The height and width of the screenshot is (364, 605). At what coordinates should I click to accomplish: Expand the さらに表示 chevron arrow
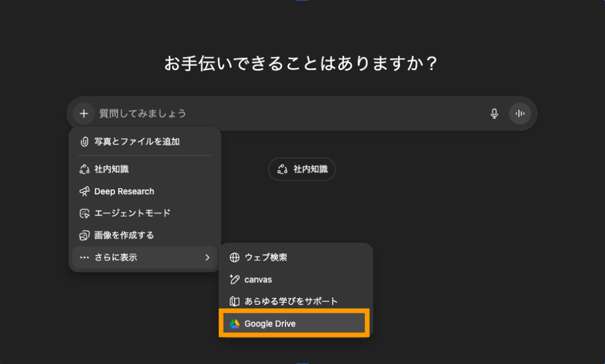207,258
